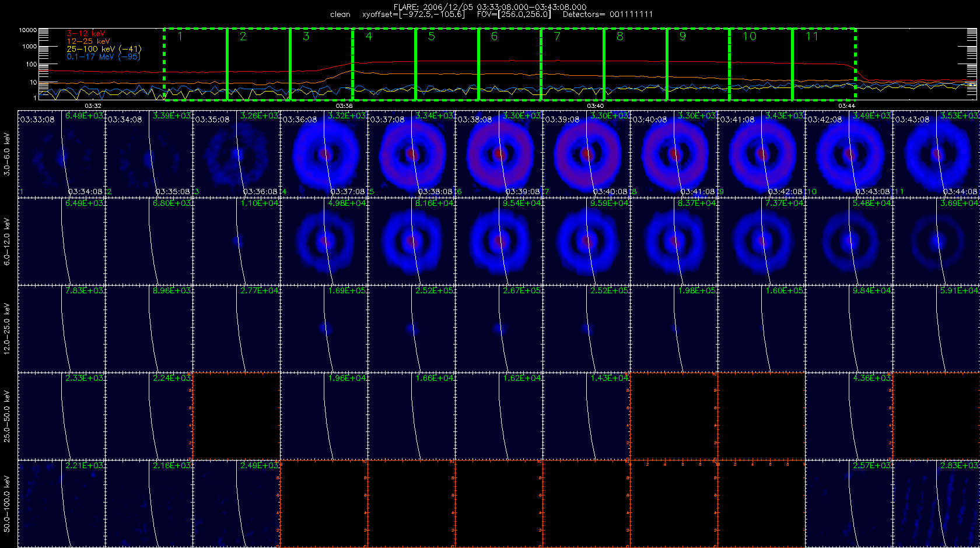Open the ring image labeled 3.49E+03
This screenshot has height=548, width=980.
849,154
